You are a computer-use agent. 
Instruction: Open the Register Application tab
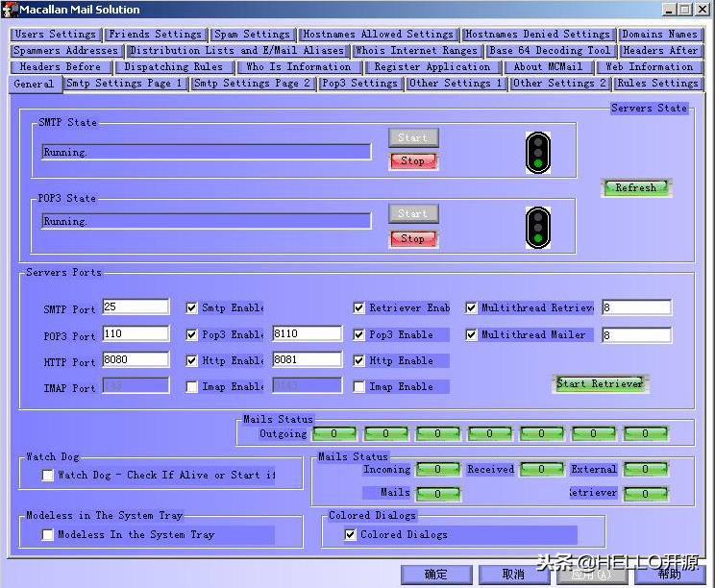point(432,67)
